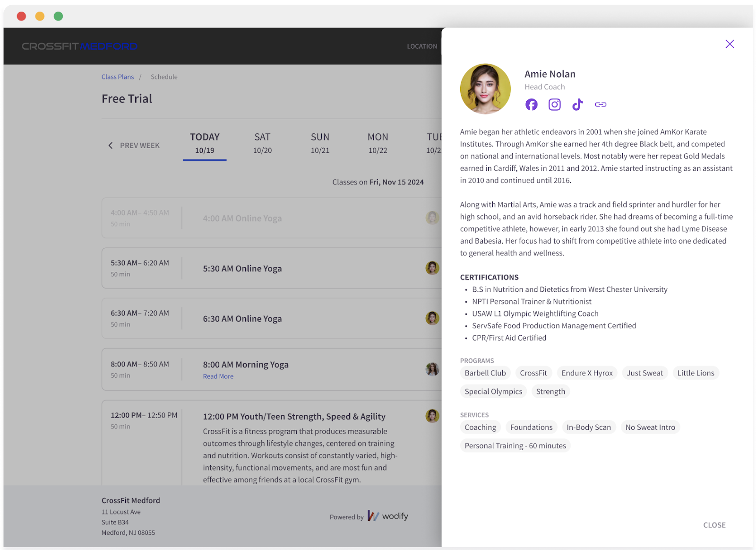Click the Foundations service tag
This screenshot has height=550, width=756.
click(531, 428)
